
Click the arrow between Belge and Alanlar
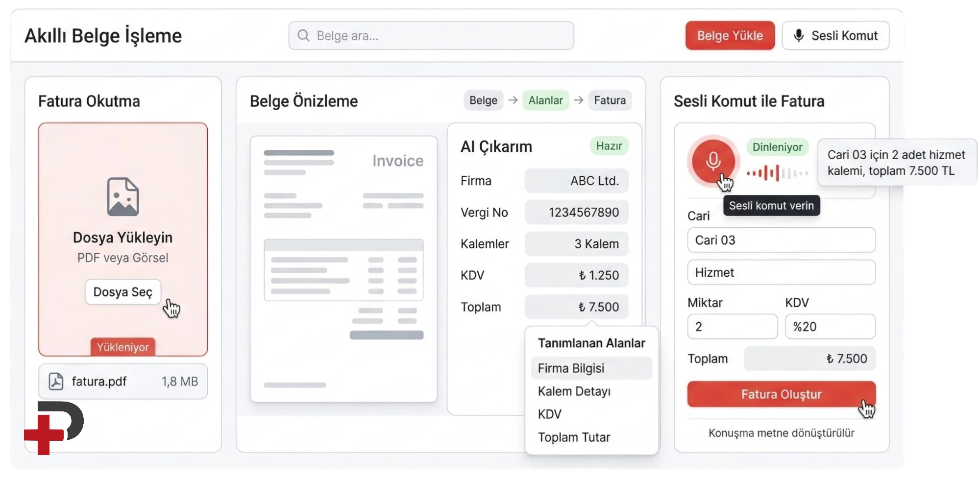coord(513,100)
